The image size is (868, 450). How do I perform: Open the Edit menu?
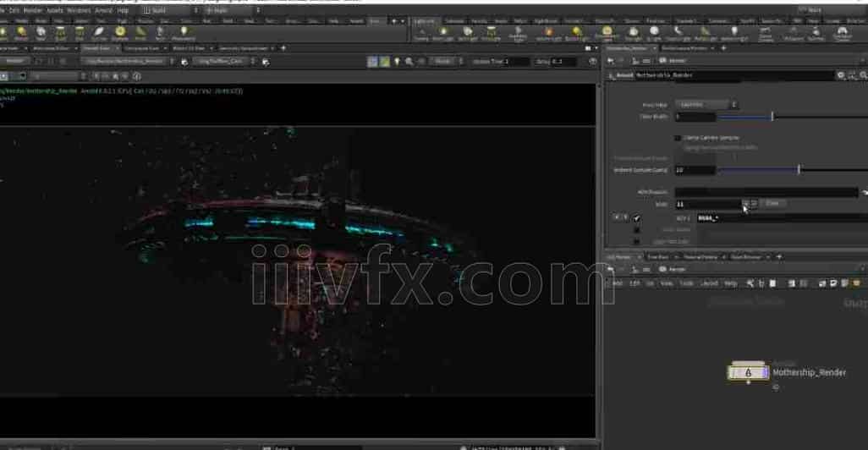tap(14, 10)
